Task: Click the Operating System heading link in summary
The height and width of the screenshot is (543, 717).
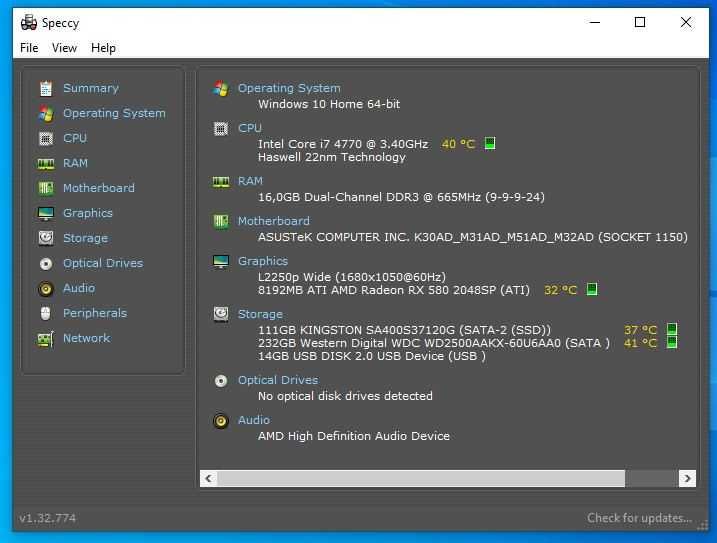Action: (x=289, y=88)
